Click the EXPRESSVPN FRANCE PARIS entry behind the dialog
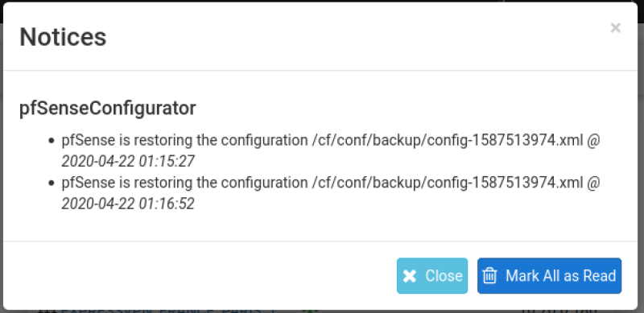Screen dimensions: 644x313 coord(161,310)
